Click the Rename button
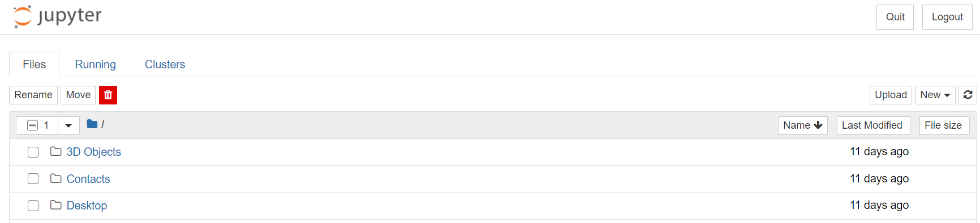Screen dimensions: 980x223 [x=33, y=95]
